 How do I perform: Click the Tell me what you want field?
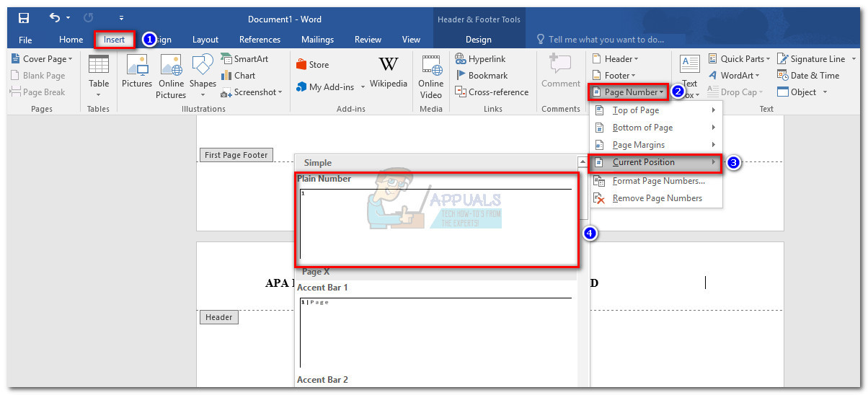click(599, 40)
